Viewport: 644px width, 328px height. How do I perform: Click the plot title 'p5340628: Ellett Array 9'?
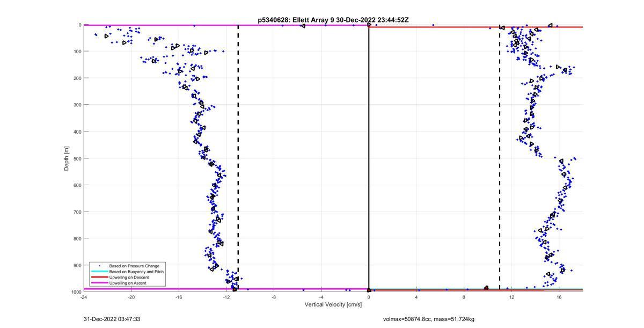tap(296, 20)
